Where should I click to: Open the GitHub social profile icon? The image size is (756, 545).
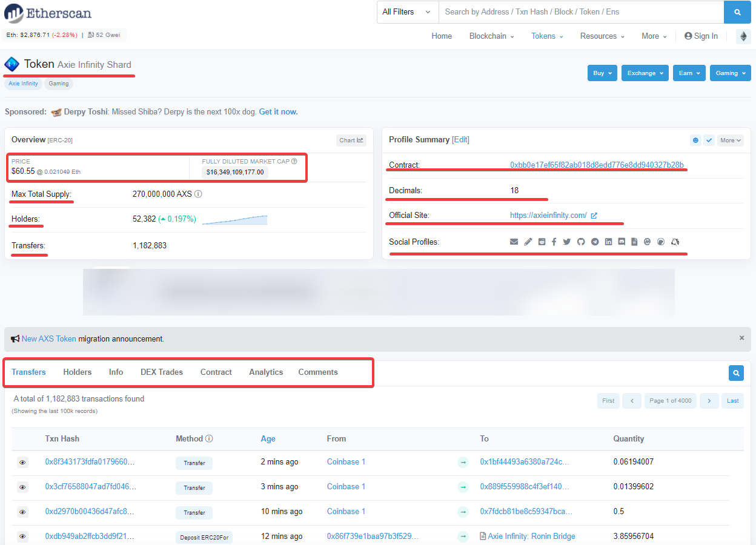[581, 242]
